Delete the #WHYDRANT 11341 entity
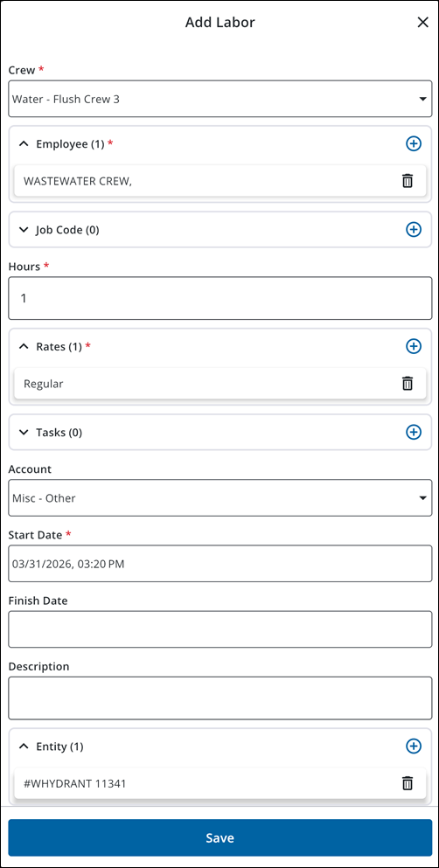The height and width of the screenshot is (868, 439). point(408,782)
